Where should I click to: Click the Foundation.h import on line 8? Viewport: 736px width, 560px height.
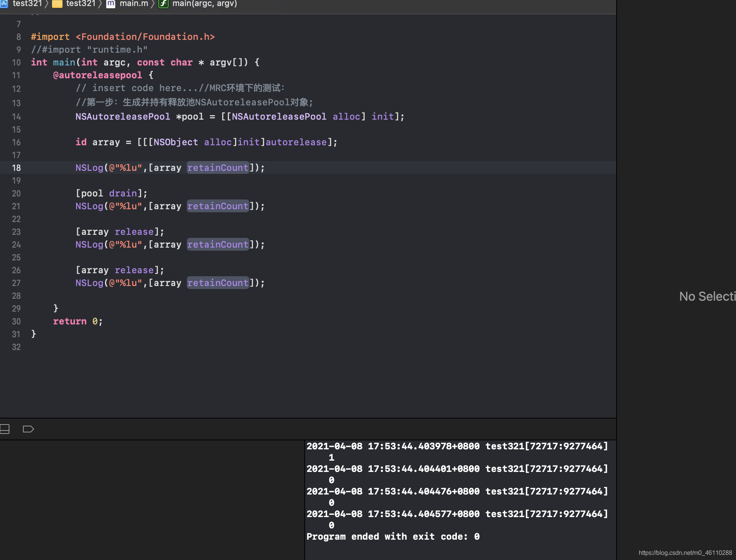click(145, 37)
